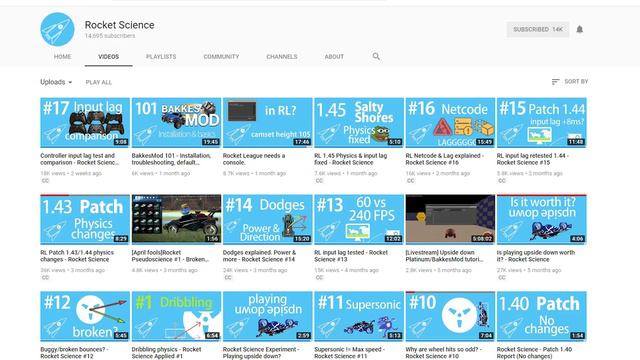Click the notification bell icon
This screenshot has height=360, width=640.
(x=580, y=29)
